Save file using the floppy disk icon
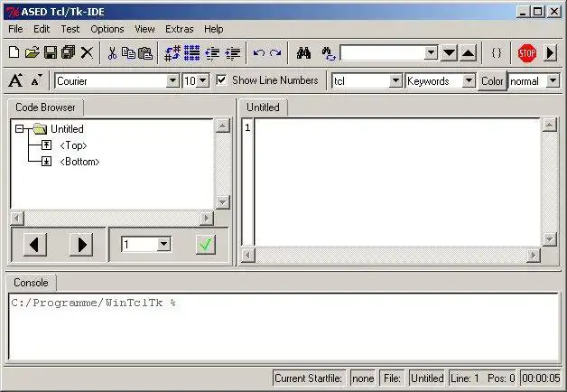 (51, 52)
